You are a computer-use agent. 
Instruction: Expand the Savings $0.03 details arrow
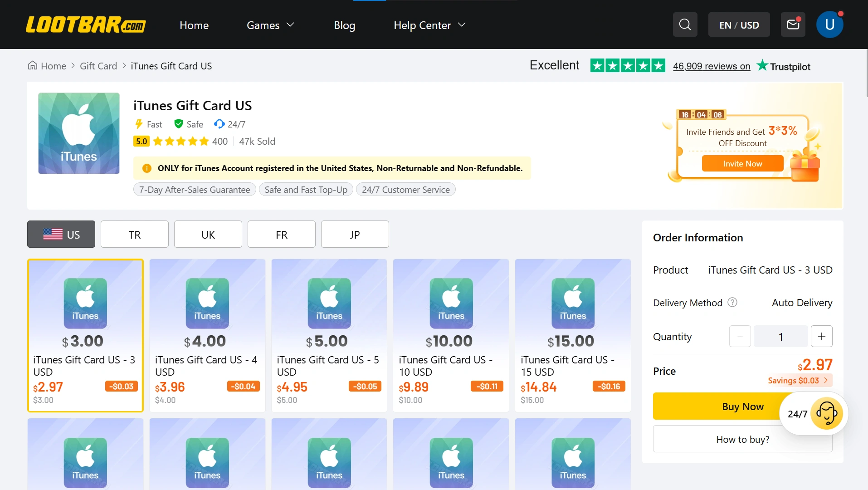(x=826, y=380)
